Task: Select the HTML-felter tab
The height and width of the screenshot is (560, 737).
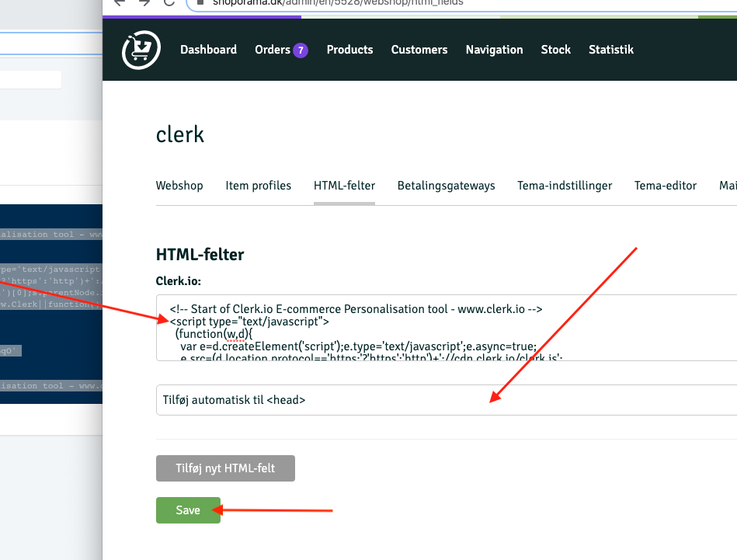Action: click(x=344, y=186)
